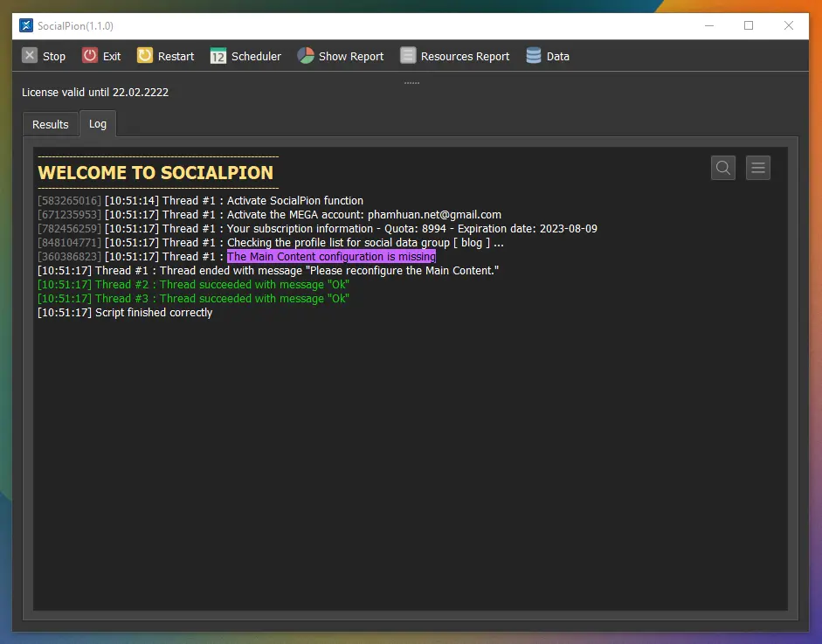
Task: Click the Stop toolbar icon
Action: pyautogui.click(x=30, y=55)
